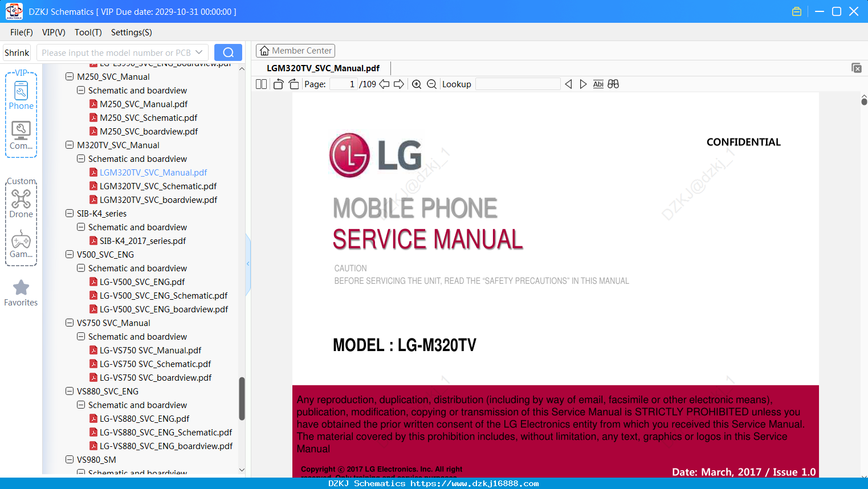Open the Game category in sidebar
Viewport: 868px width, 489px height.
[21, 244]
